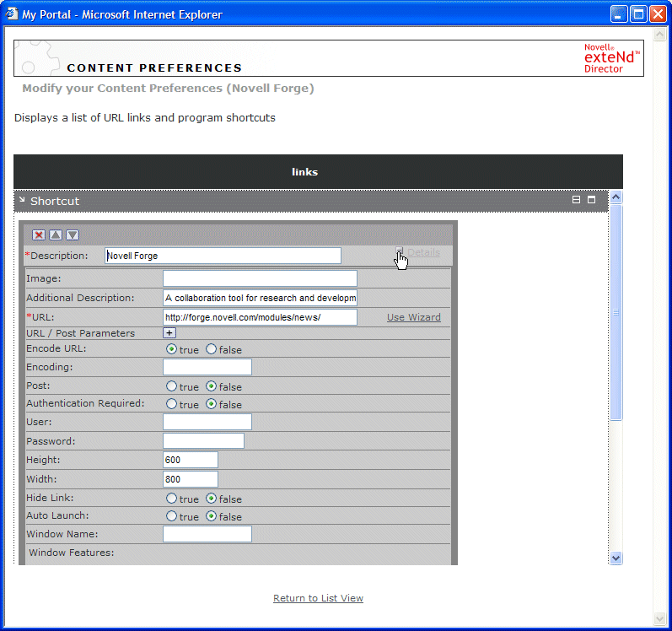This screenshot has width=672, height=631.
Task: Click the Additional Description field
Action: (260, 298)
